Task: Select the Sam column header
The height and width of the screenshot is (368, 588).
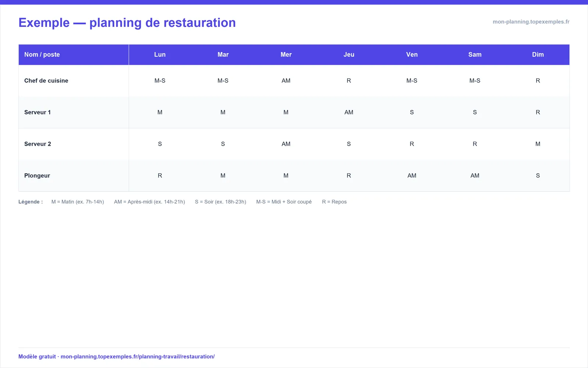Action: 475,54
